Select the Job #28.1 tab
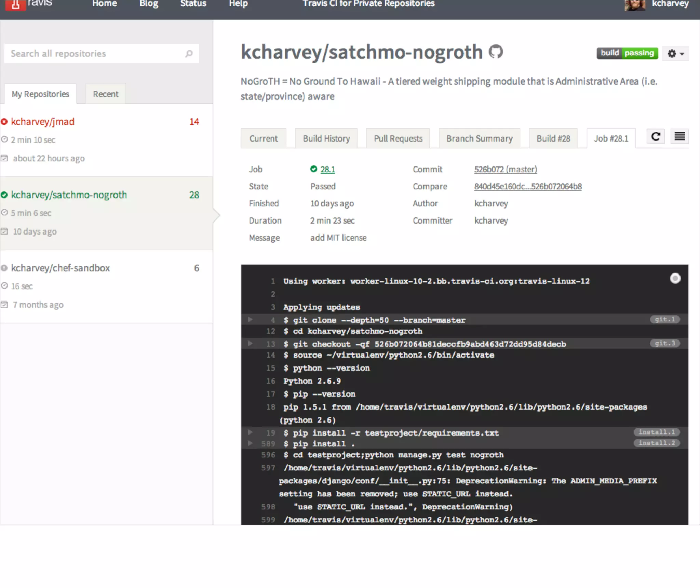The width and height of the screenshot is (700, 588). (611, 138)
